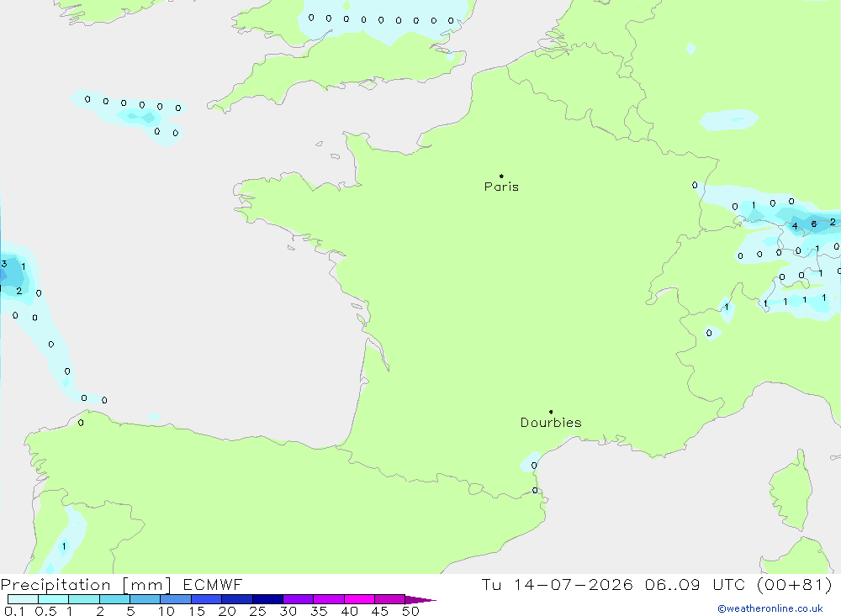Viewport: 841px width, 616px height.
Task: Click the legend value '50'
Action: tap(410, 611)
